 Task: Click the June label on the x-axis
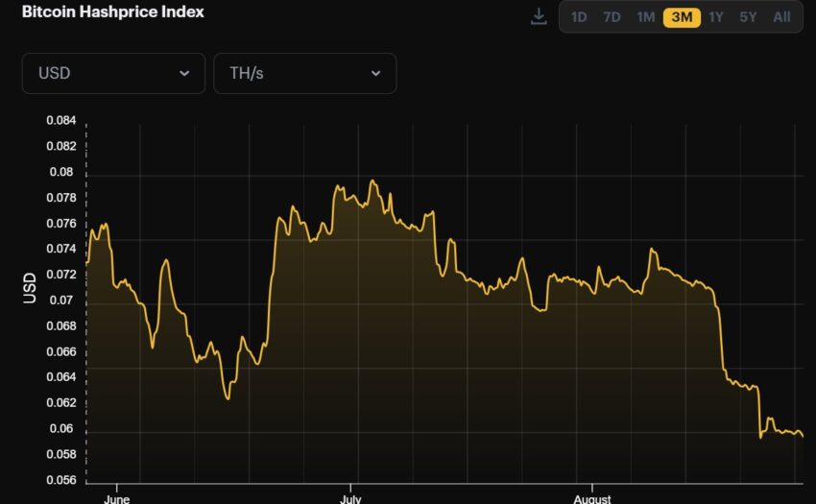click(x=116, y=498)
